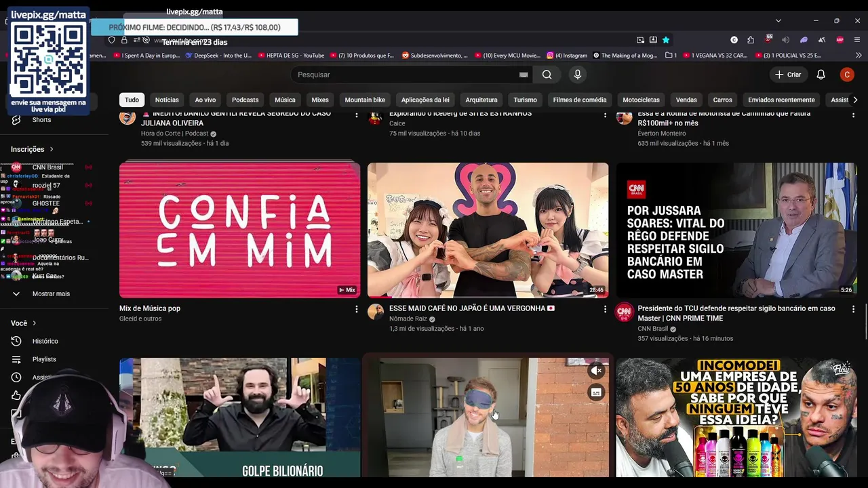Viewport: 868px width, 488px height.
Task: Open options for sites estranhos iceberg video
Action: click(x=605, y=115)
